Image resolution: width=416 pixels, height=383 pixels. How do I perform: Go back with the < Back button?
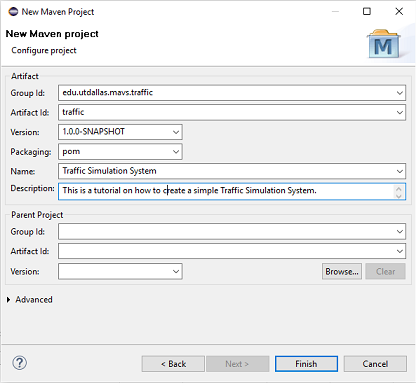tap(173, 364)
